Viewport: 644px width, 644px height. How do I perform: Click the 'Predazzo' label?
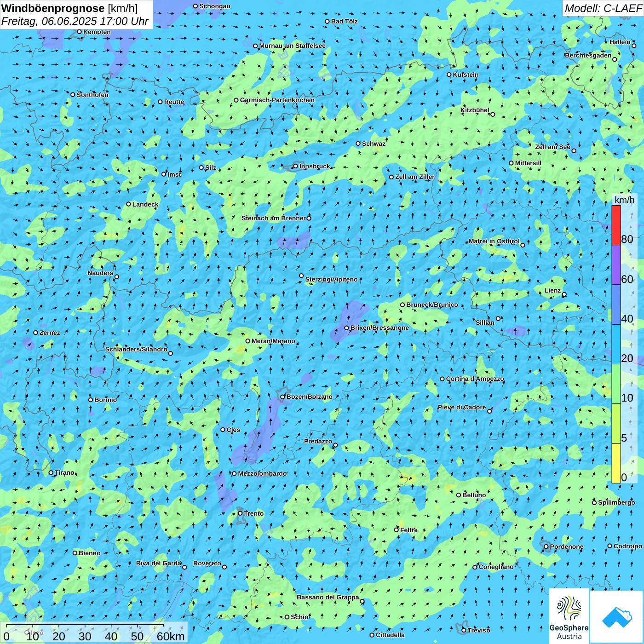point(318,441)
